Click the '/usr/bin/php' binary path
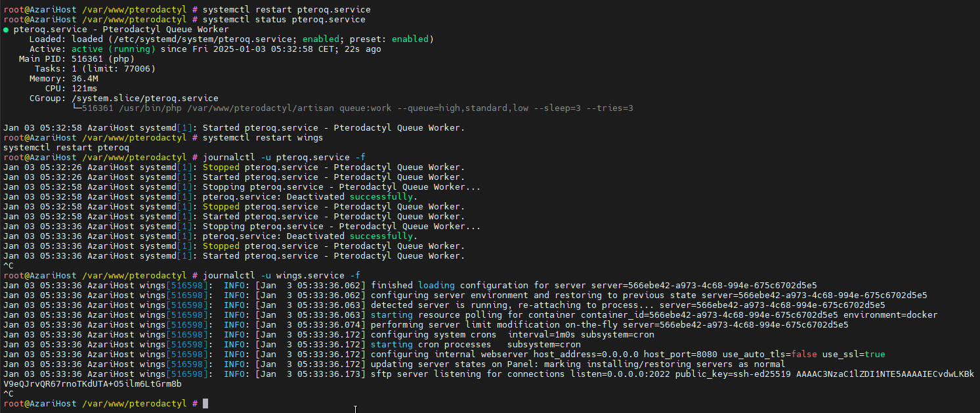 click(x=150, y=108)
